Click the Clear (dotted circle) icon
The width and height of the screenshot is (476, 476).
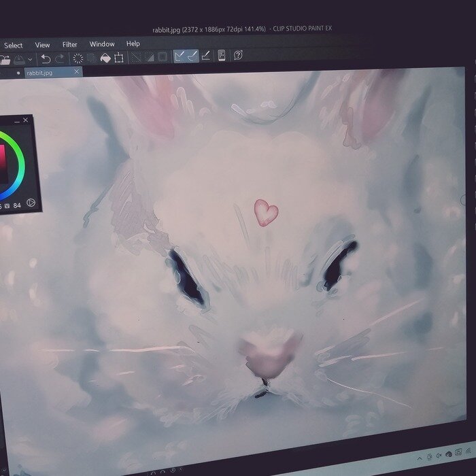[78, 58]
